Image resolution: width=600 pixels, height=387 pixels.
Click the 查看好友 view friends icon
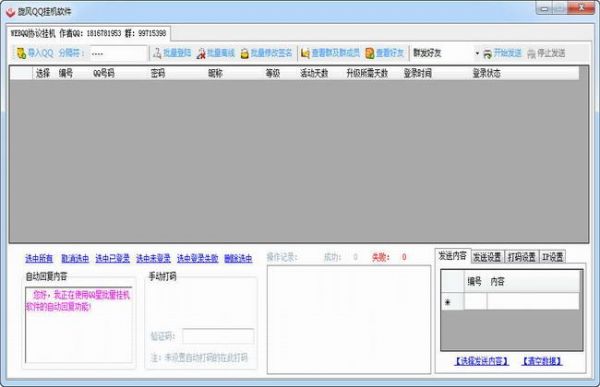[370, 54]
